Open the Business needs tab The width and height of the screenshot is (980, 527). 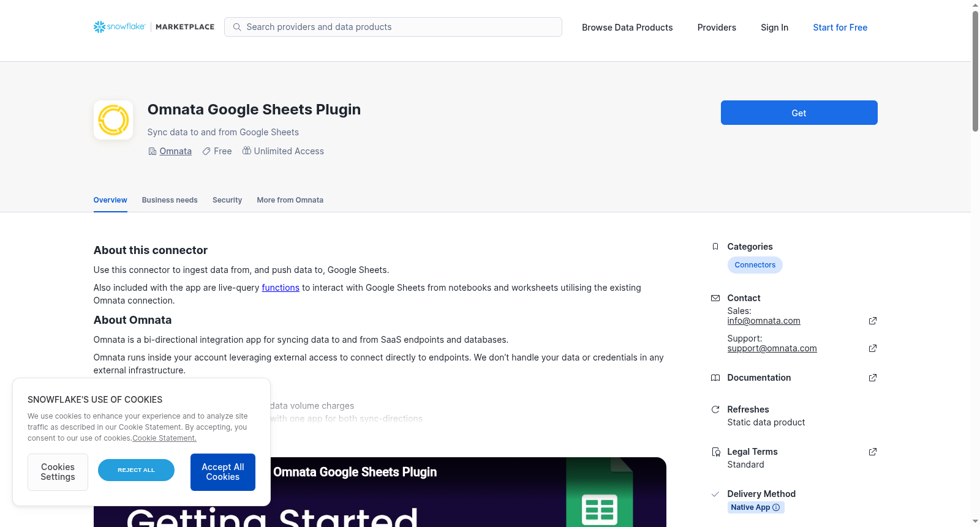point(170,200)
